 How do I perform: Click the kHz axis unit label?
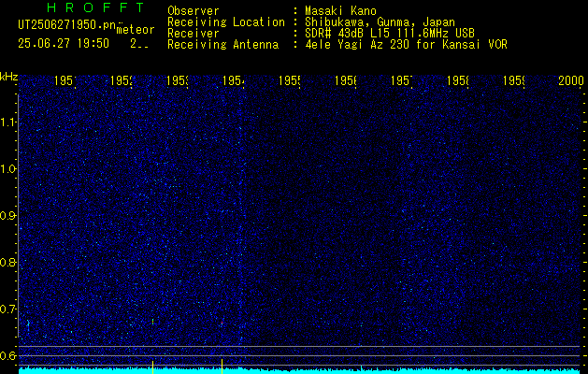point(8,77)
